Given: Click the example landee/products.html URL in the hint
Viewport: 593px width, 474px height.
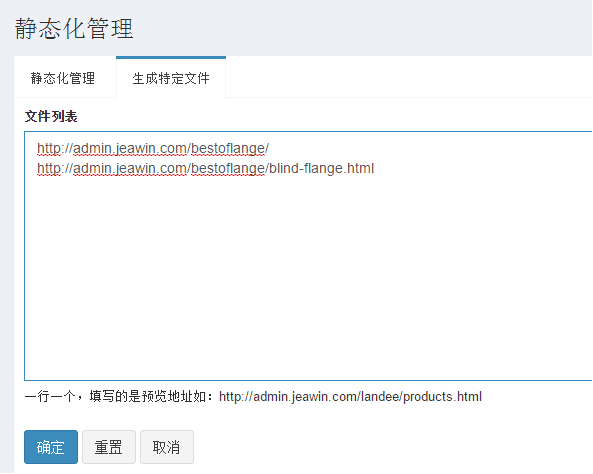Looking at the screenshot, I should click(x=350, y=396).
